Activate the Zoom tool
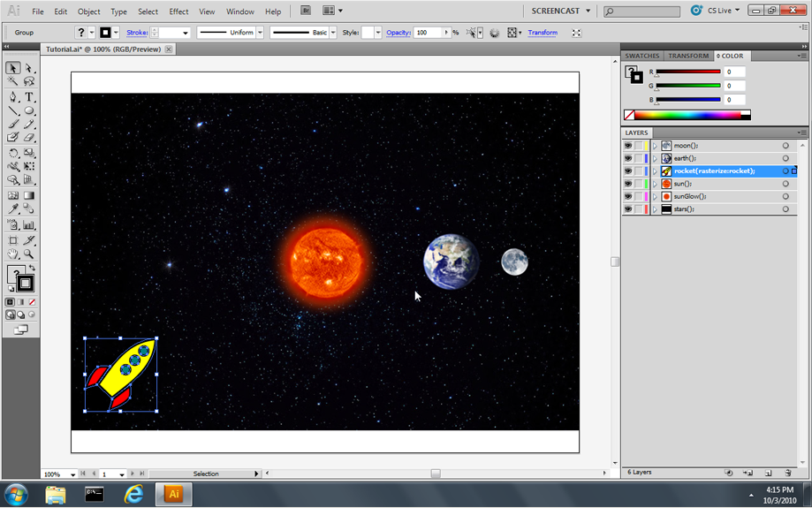This screenshot has width=812, height=508. point(29,254)
